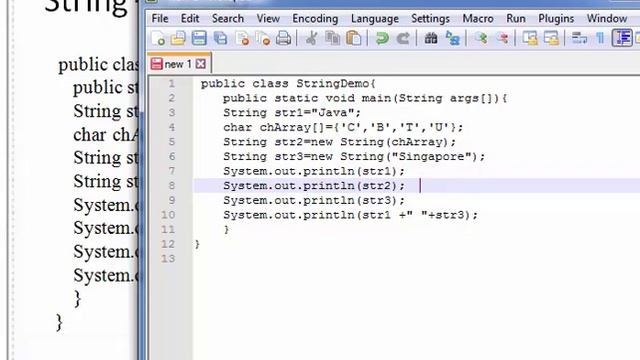Viewport: 640px width, 360px height.
Task: Click the Open file folder icon
Action: point(178,38)
